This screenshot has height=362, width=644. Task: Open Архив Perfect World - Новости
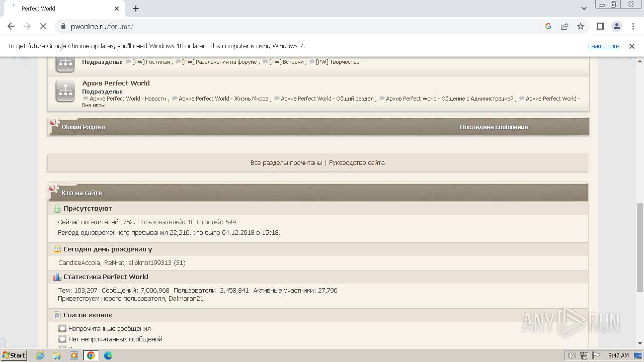(x=128, y=99)
